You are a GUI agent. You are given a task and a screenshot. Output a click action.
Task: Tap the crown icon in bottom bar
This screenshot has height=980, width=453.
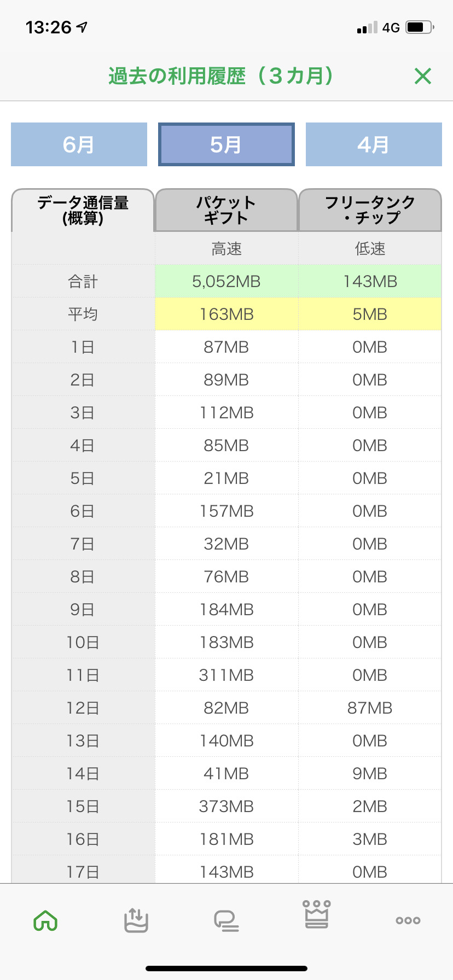[x=317, y=914]
